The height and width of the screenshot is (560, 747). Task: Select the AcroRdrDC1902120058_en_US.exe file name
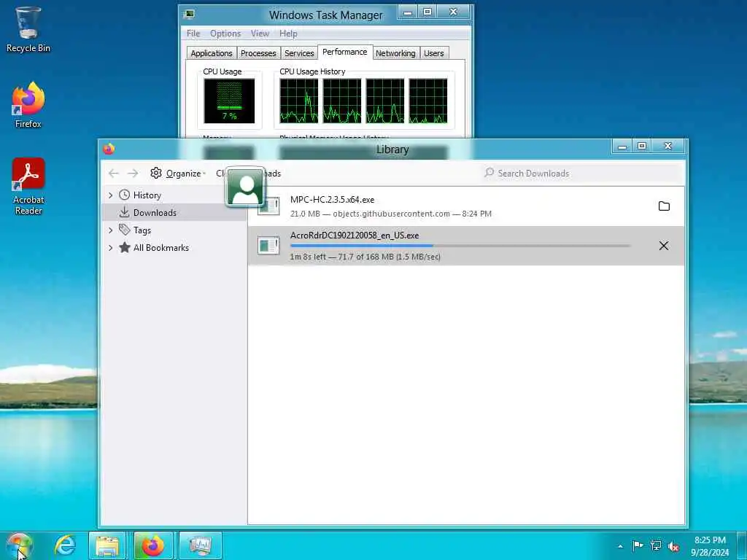tap(355, 236)
